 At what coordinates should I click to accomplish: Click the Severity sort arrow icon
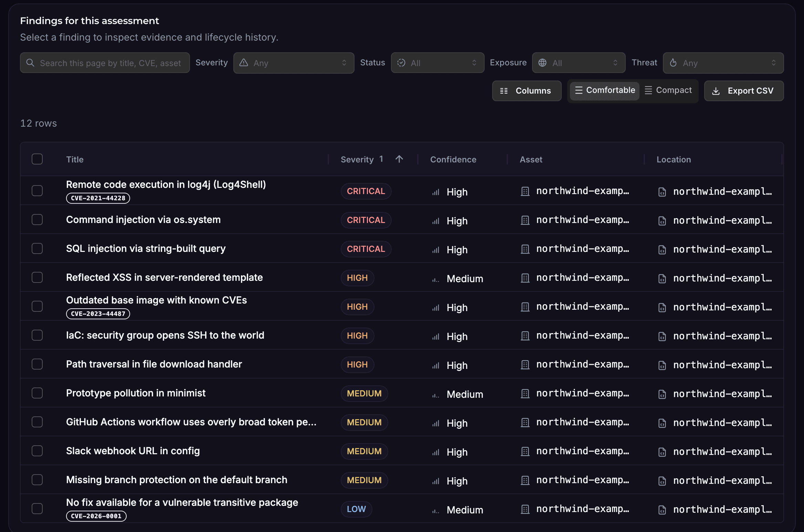[399, 159]
